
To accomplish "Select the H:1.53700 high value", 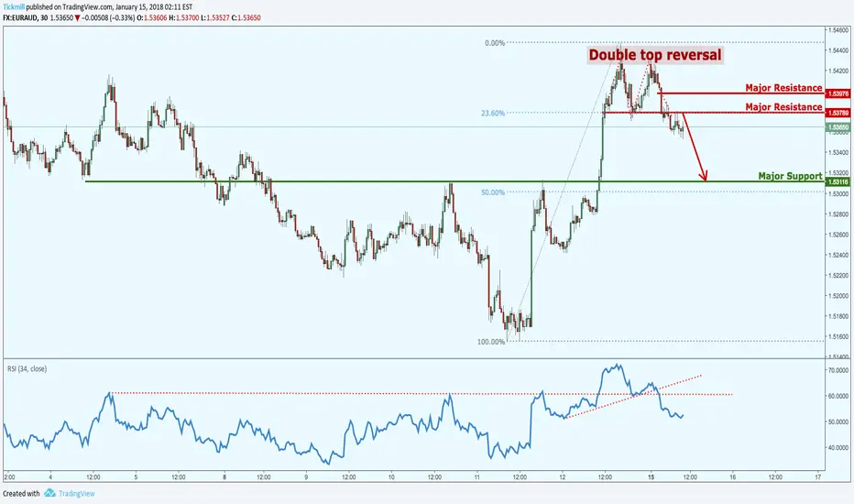I will pyautogui.click(x=183, y=17).
